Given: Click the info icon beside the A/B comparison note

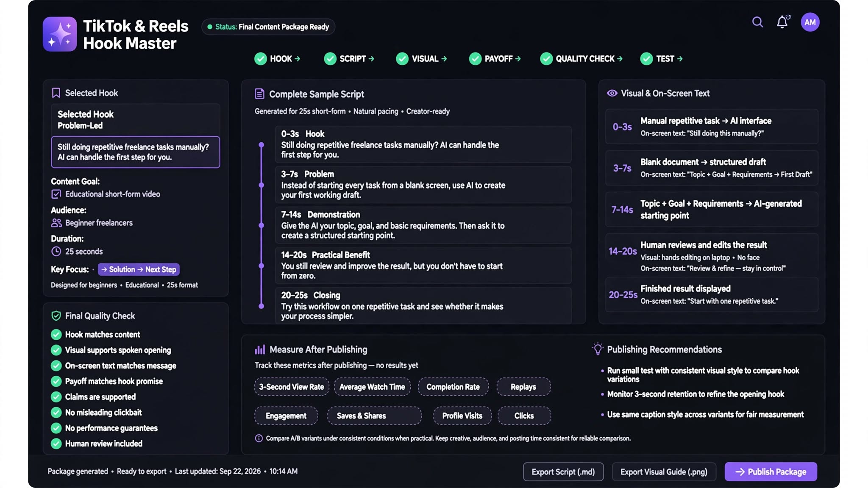Looking at the screenshot, I should 259,438.
